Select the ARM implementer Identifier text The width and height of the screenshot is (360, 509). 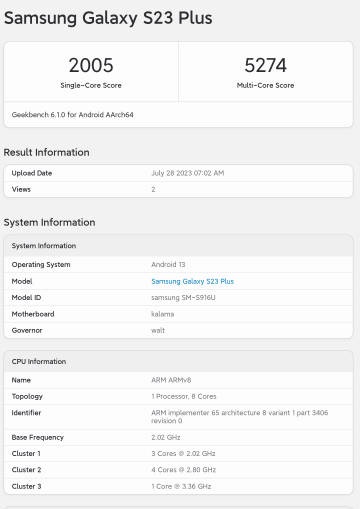pyautogui.click(x=240, y=417)
